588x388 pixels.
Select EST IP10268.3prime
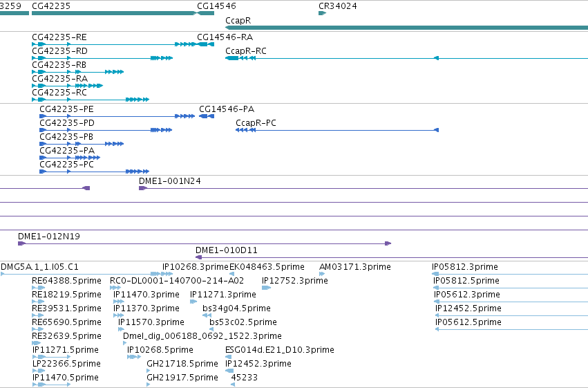tap(195, 267)
